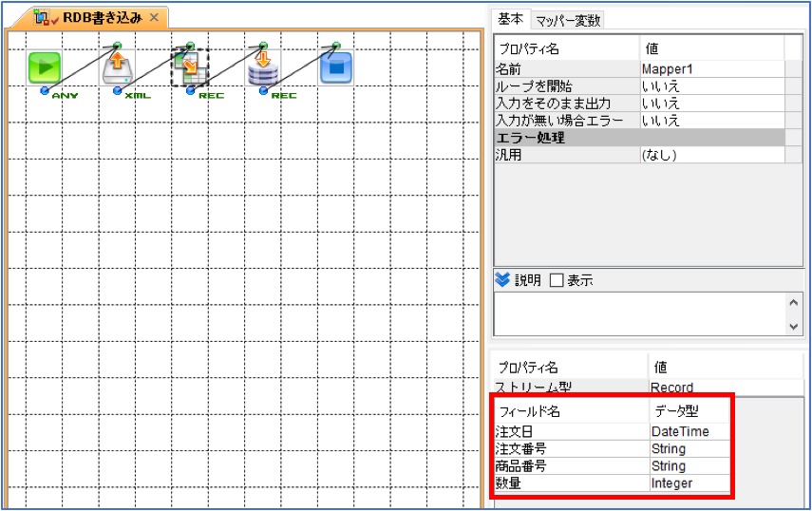Change the ループを開始 value

(712, 85)
